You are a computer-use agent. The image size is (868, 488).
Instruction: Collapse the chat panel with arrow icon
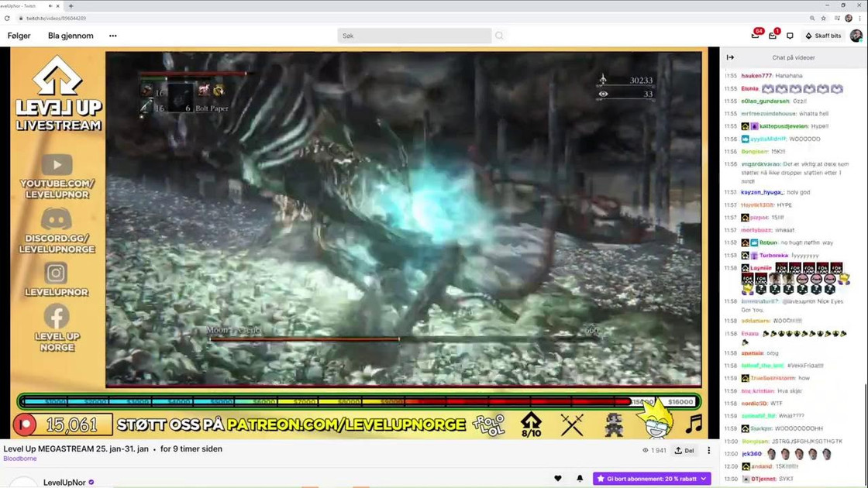pos(730,57)
